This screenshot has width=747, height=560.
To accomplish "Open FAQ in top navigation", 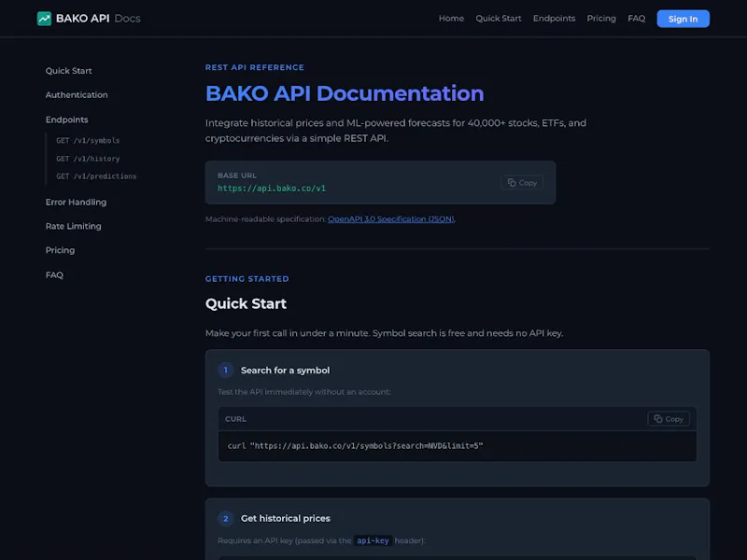I will [637, 19].
